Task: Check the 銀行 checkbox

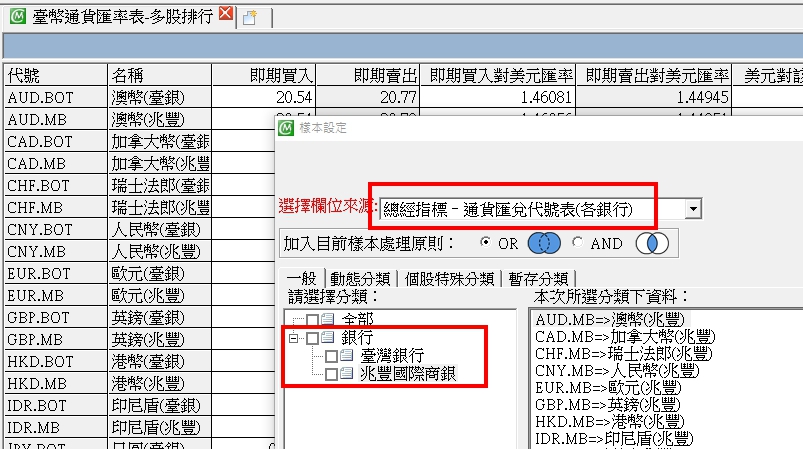Action: pyautogui.click(x=312, y=338)
